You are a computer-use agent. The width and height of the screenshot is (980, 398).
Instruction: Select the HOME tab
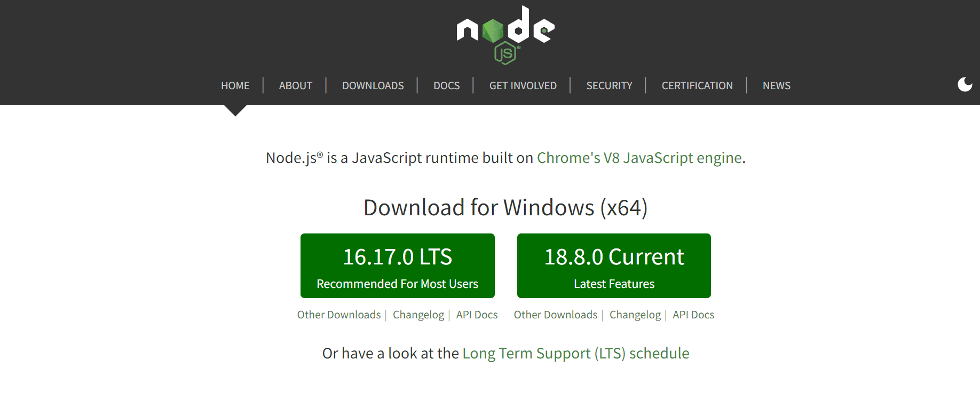[x=235, y=85]
